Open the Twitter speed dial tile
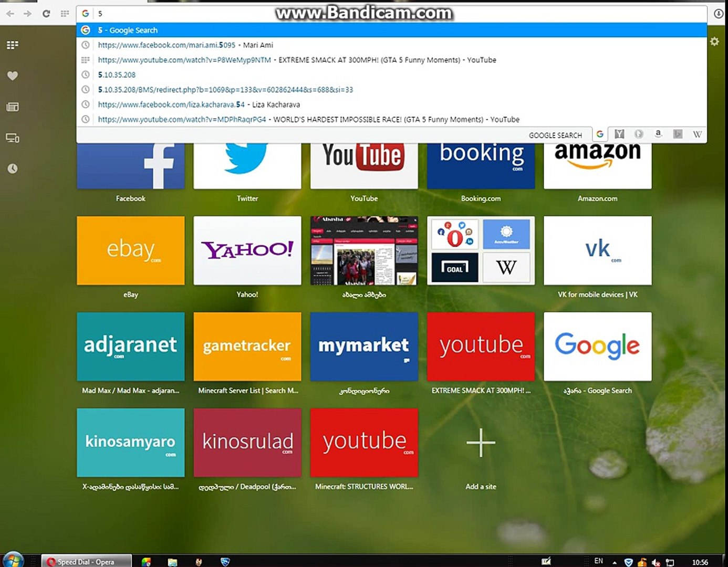 coord(247,166)
